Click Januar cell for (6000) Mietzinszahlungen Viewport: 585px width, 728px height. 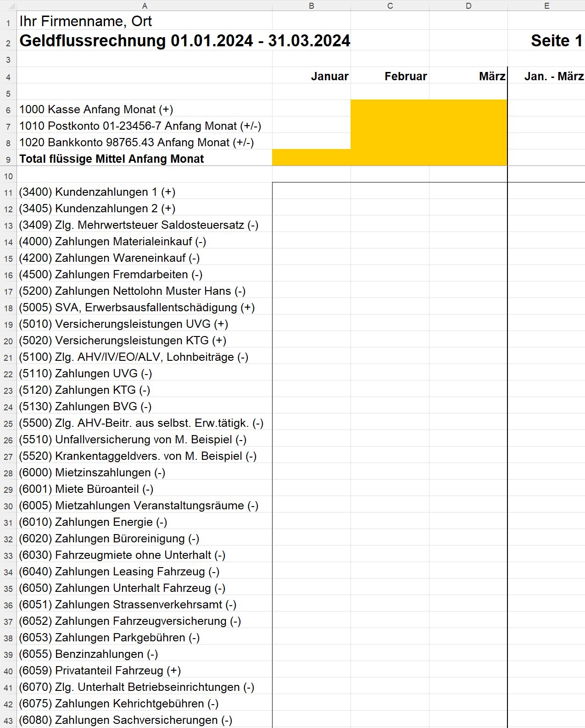coord(312,472)
